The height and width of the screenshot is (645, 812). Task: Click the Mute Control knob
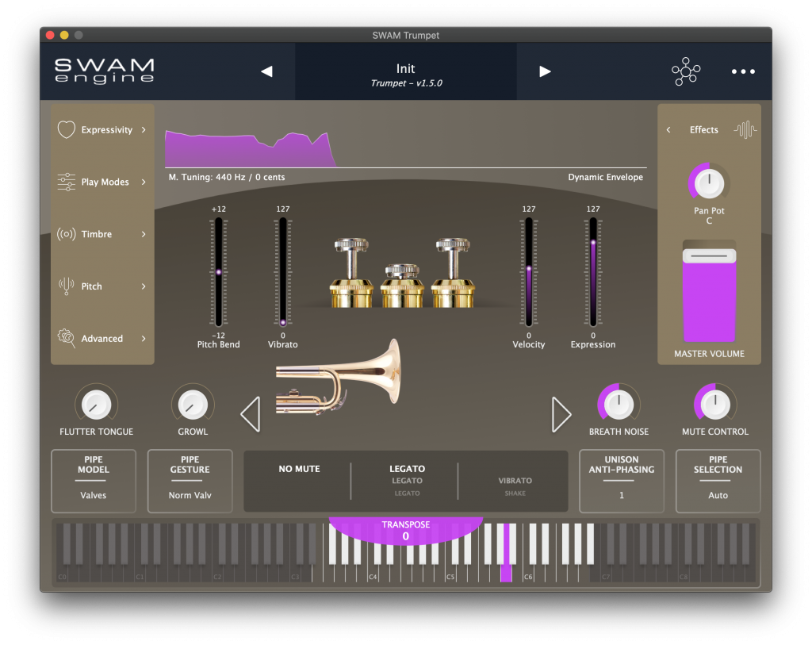coord(714,405)
